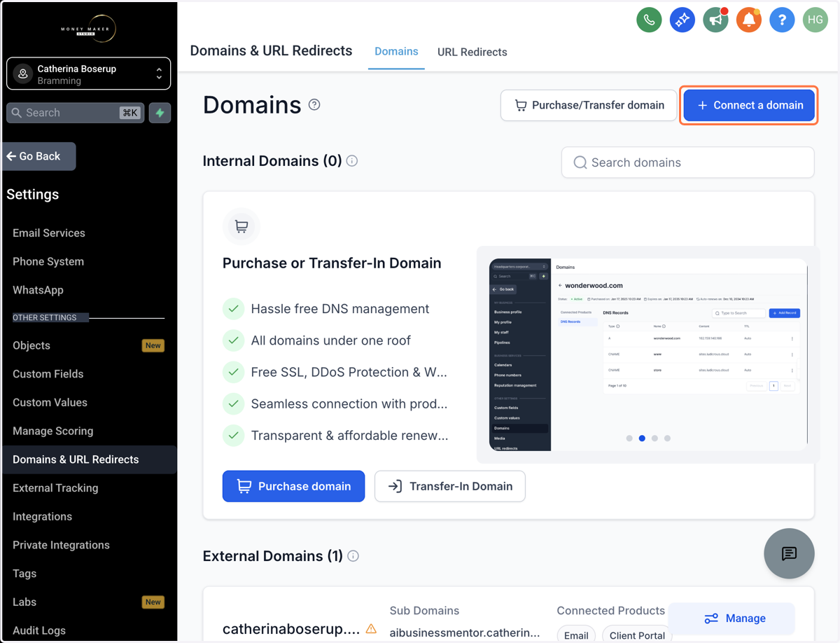Click the blue question mark help icon
840x643 pixels.
[x=782, y=20]
